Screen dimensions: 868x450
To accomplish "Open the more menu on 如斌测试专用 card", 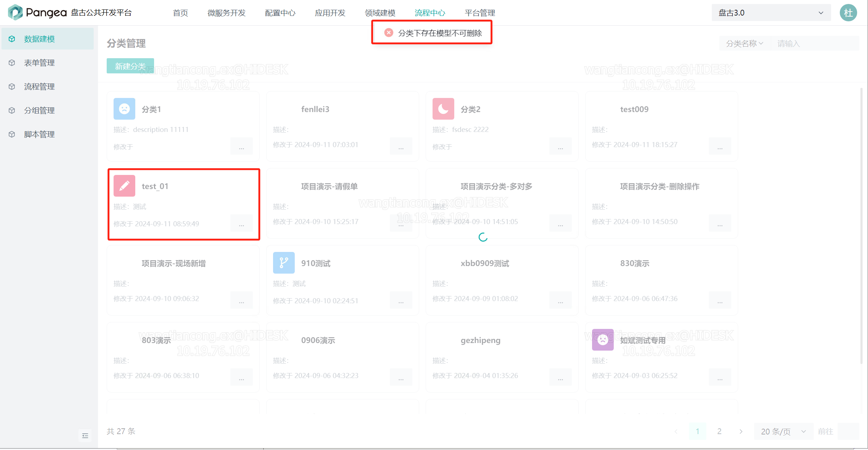I will point(720,377).
